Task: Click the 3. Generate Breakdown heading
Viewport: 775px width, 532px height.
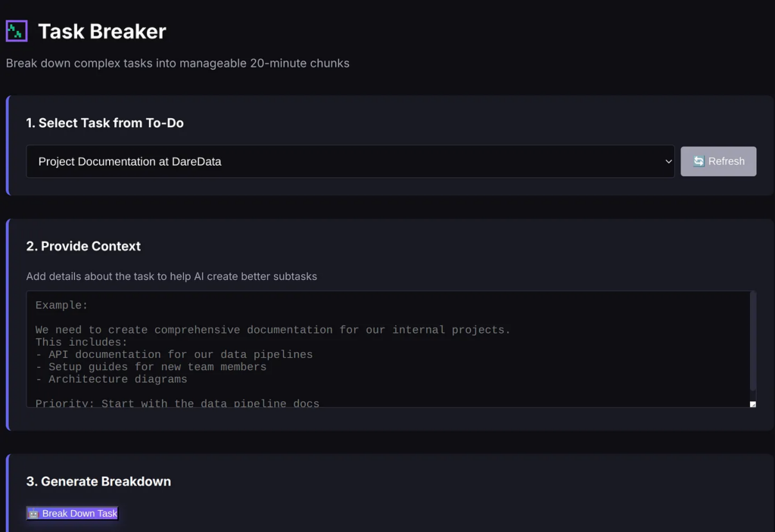Action: (x=98, y=481)
